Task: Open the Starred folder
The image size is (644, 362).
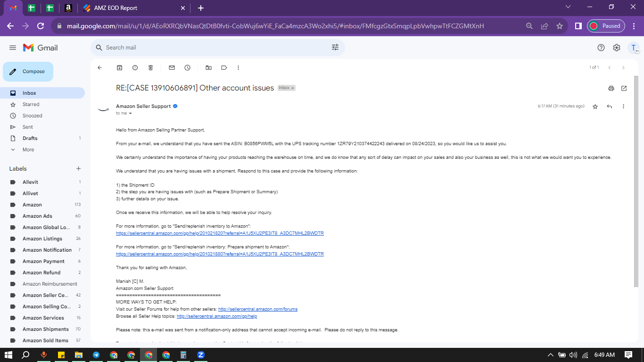Action: (42, 105)
